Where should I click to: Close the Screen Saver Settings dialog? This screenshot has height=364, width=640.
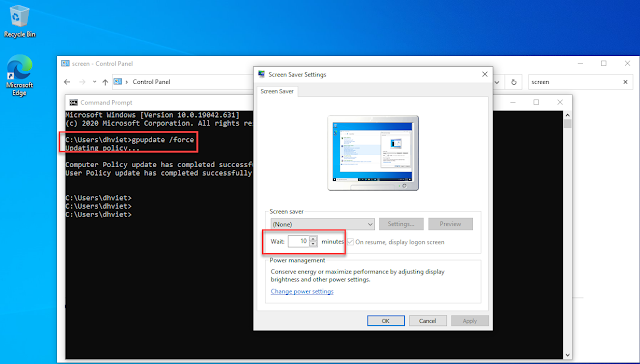(x=484, y=74)
